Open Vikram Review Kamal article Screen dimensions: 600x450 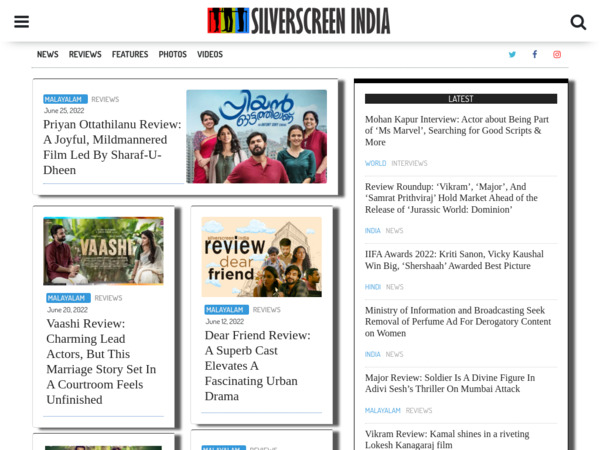(x=447, y=439)
